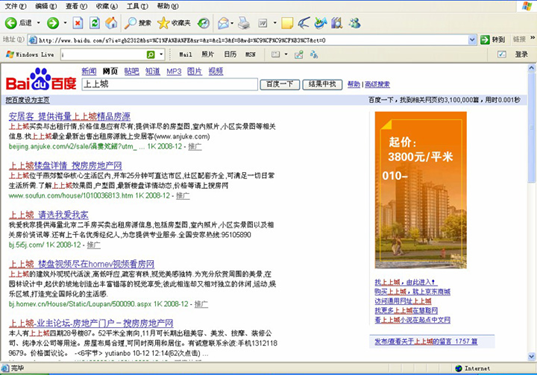Click the page icon in the address bar
The height and width of the screenshot is (375, 537).
pyautogui.click(x=33, y=40)
